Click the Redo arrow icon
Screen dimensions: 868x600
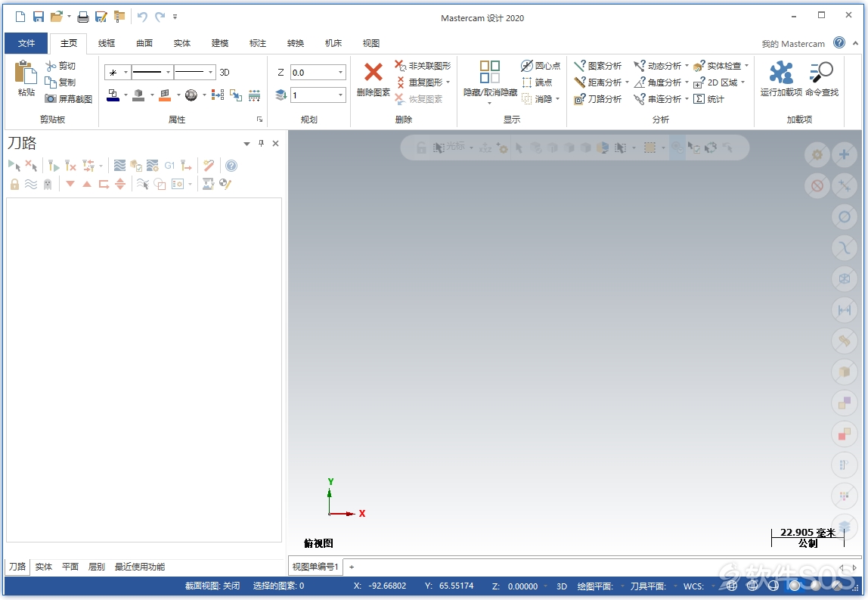pyautogui.click(x=160, y=17)
